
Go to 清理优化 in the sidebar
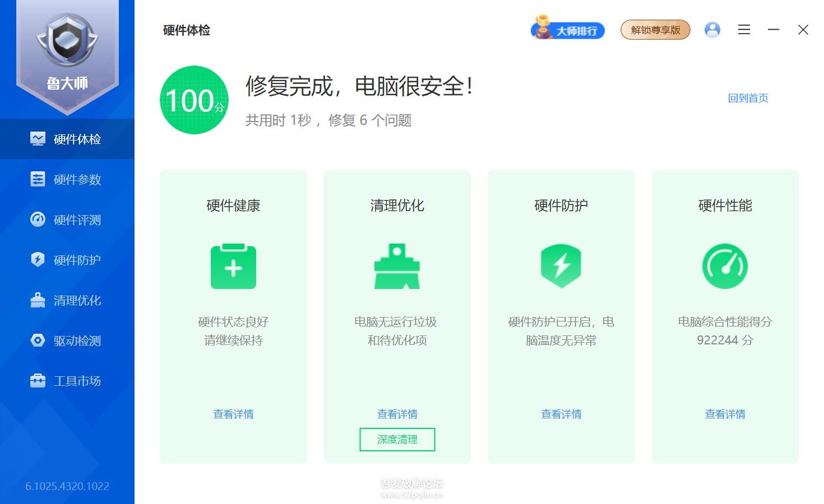[x=75, y=300]
